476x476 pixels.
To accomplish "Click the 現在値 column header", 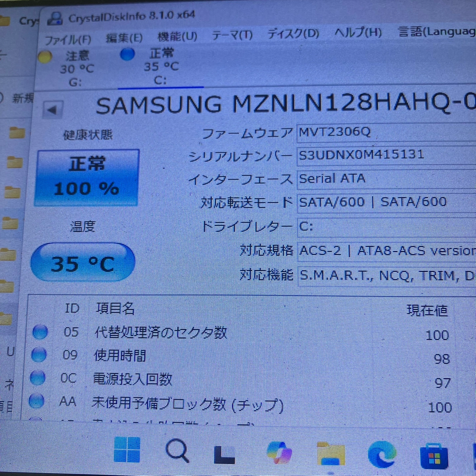I will [x=427, y=311].
